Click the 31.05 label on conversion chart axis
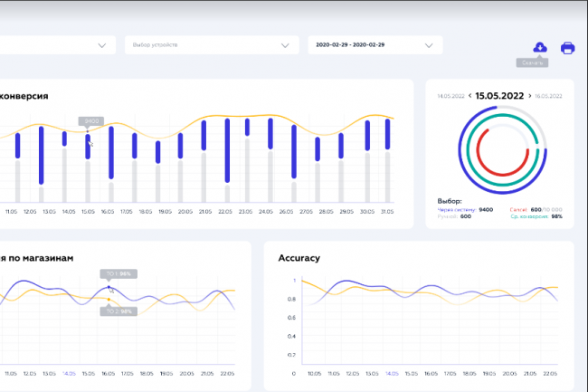The width and height of the screenshot is (588, 392). point(387,212)
